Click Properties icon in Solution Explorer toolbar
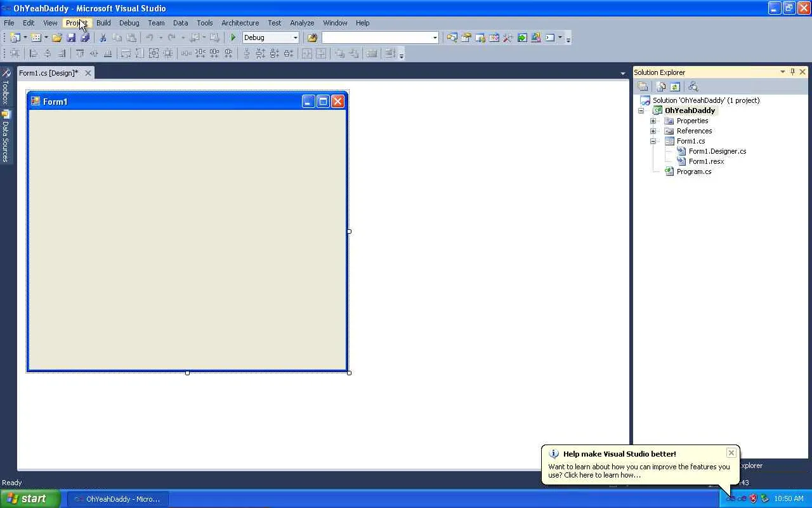Image resolution: width=812 pixels, height=508 pixels. pos(643,86)
